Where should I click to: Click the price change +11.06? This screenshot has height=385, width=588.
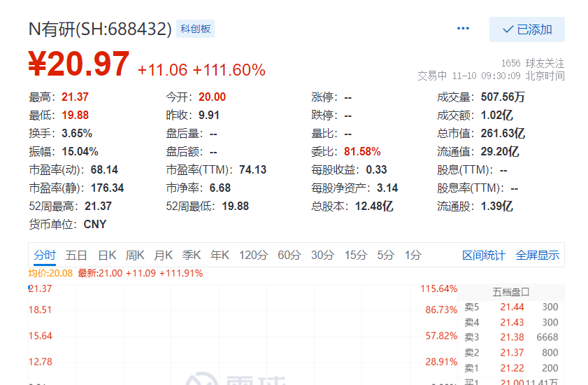click(162, 70)
